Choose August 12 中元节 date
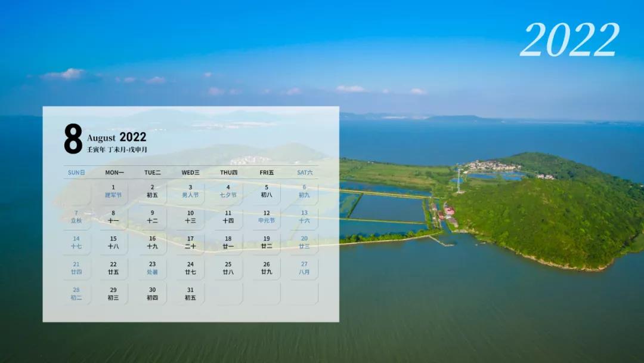Image resolution: width=644 pixels, height=363 pixels. coord(267,217)
